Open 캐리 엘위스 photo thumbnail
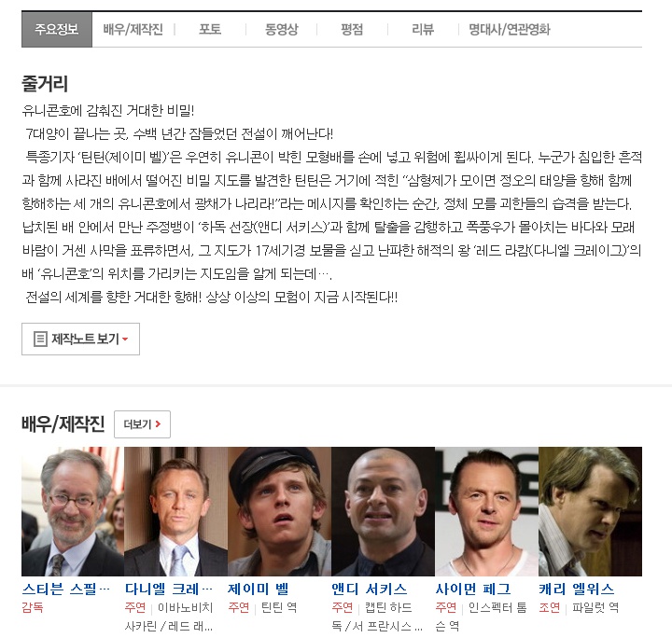Image resolution: width=672 pixels, height=638 pixels. tap(590, 512)
